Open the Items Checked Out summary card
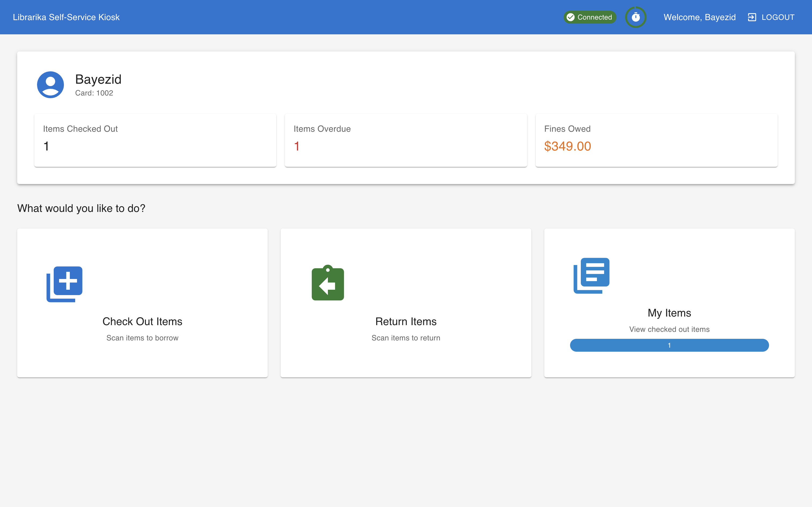 click(x=155, y=140)
